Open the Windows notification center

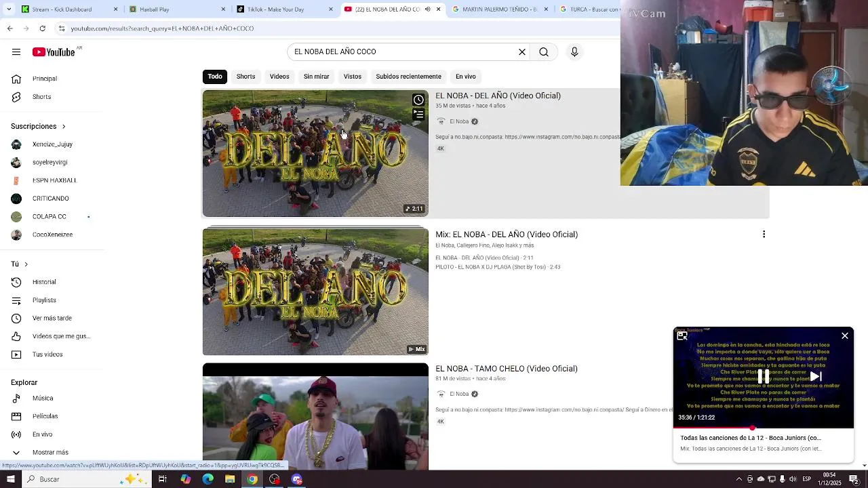pyautogui.click(x=854, y=479)
